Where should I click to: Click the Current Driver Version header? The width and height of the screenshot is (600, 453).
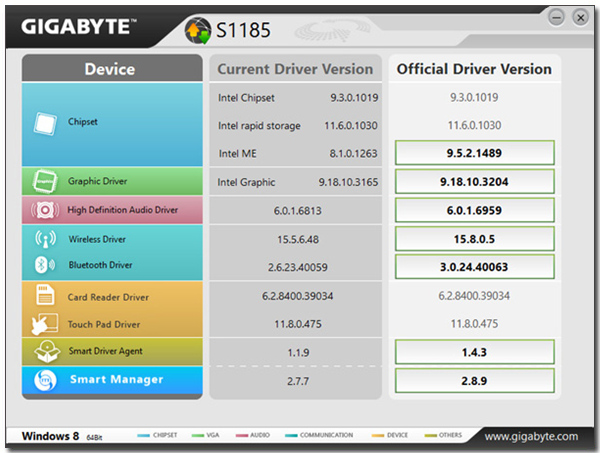[x=295, y=68]
